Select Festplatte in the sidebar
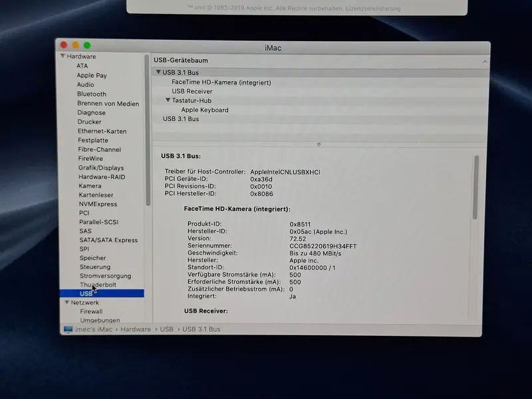The image size is (532, 399). pos(93,140)
